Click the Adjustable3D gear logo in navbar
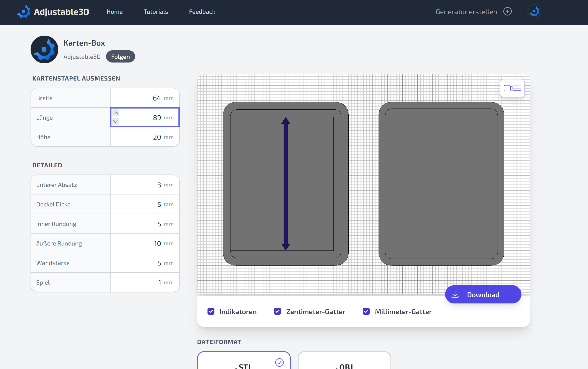This screenshot has height=369, width=588. (x=24, y=12)
